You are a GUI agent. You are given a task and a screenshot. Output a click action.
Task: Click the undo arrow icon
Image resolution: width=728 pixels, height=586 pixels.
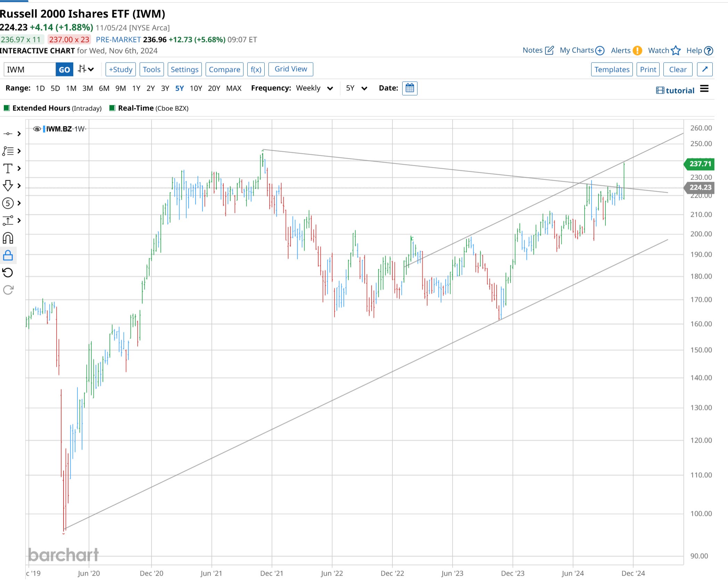(x=8, y=273)
